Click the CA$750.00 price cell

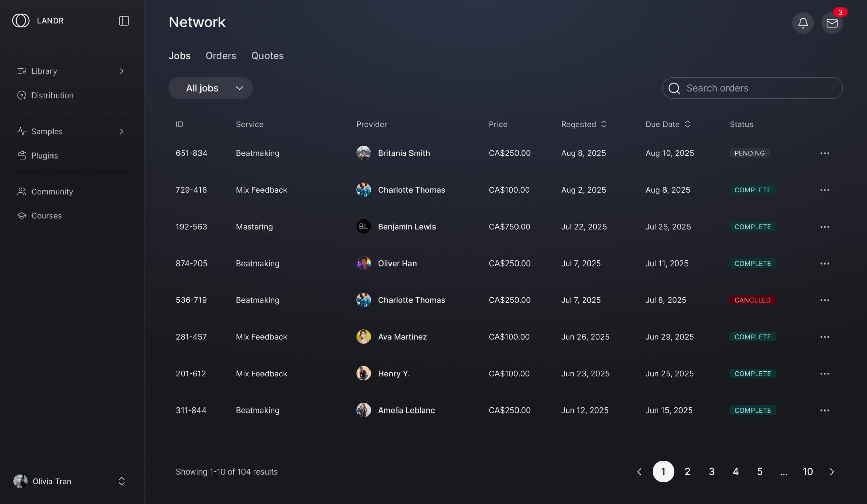point(509,227)
